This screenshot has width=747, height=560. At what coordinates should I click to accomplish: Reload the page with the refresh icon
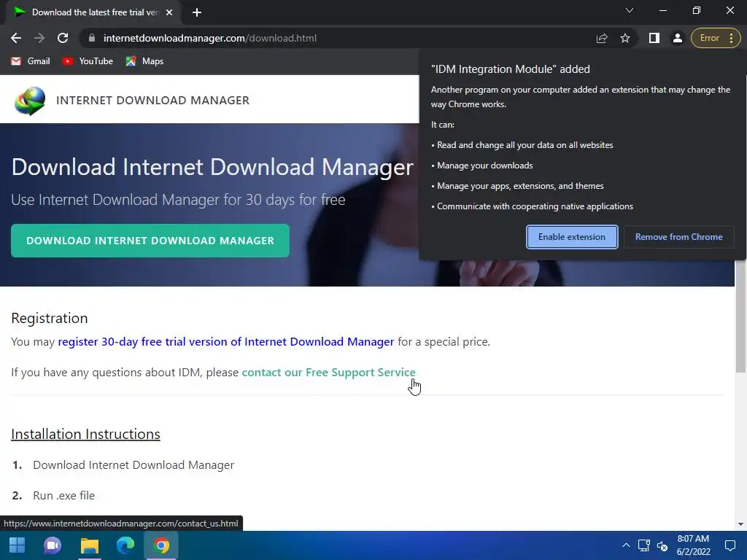pos(63,38)
